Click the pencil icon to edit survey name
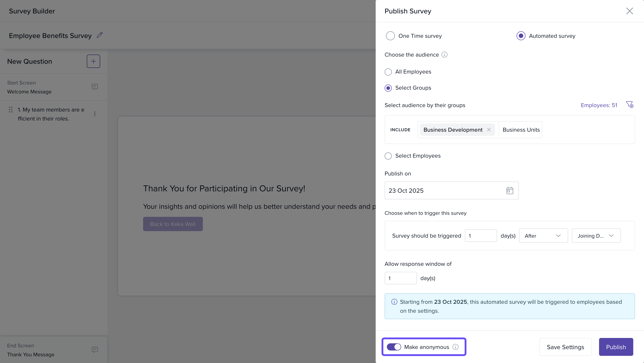 tap(100, 35)
